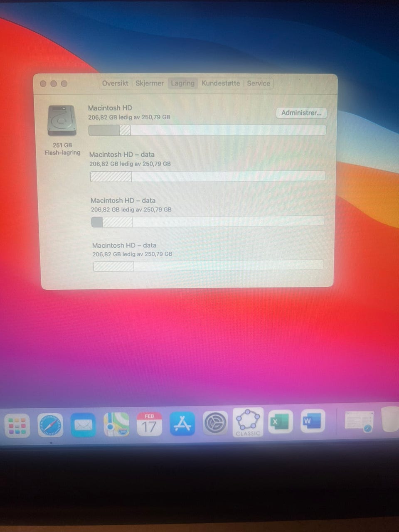Click the Administrer... button
Viewport: 399px width, 532px height.
[x=301, y=113]
